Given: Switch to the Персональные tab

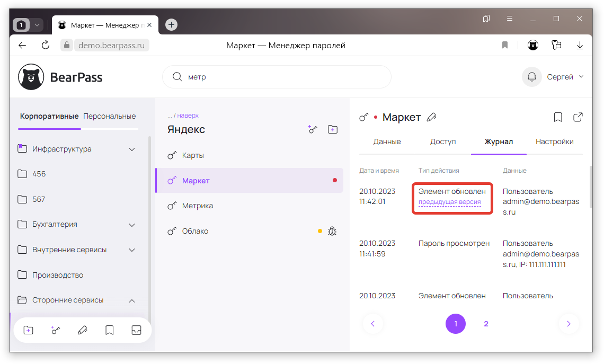Looking at the screenshot, I should 110,116.
